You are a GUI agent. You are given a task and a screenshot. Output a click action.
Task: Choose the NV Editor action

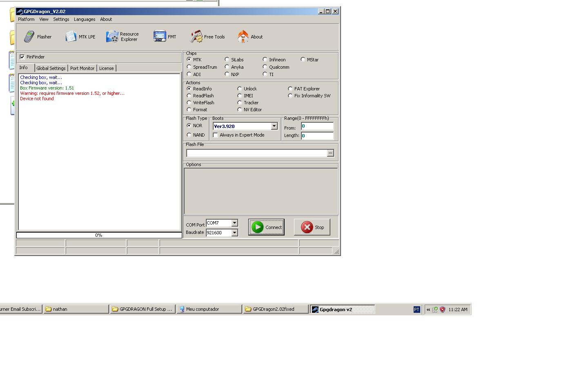pos(240,110)
